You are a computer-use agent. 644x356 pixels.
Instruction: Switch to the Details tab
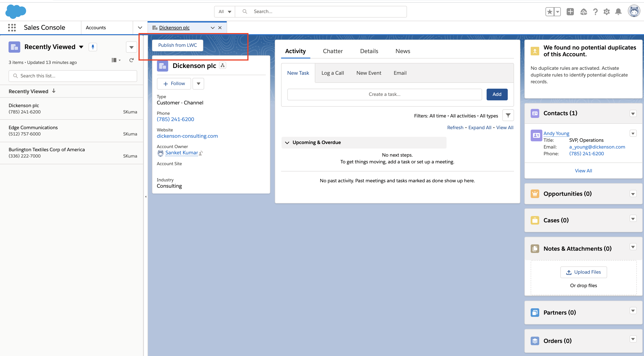(369, 51)
